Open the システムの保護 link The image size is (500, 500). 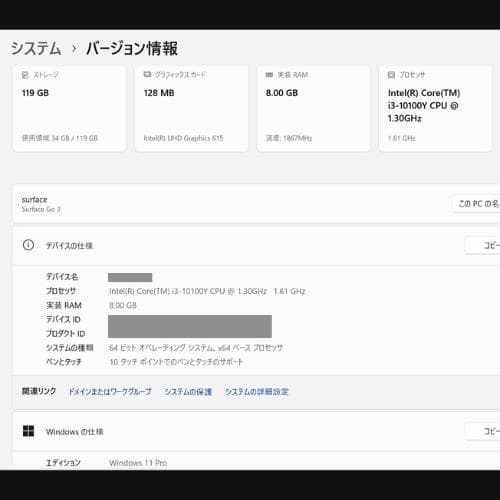[188, 391]
